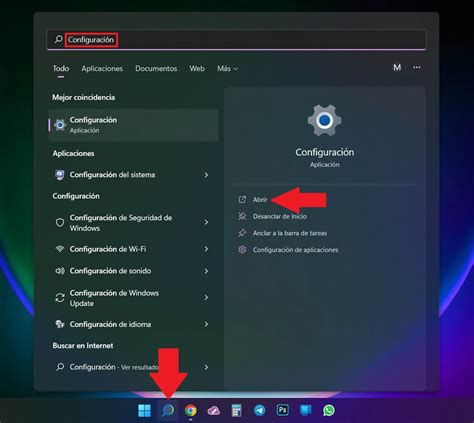Viewport: 474px width, 423px height.
Task: Open Telegram from the taskbar
Action: (x=259, y=410)
